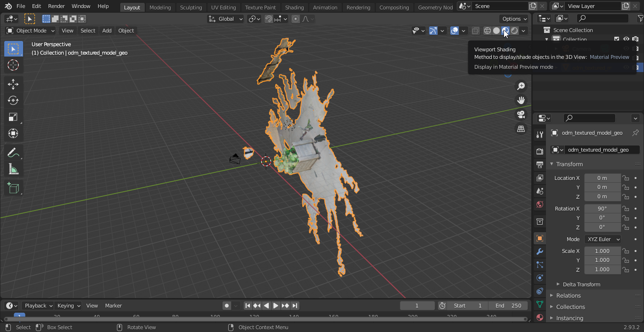Choose the Add Cube tool
Viewport: 644px width, 332px height.
click(x=13, y=188)
